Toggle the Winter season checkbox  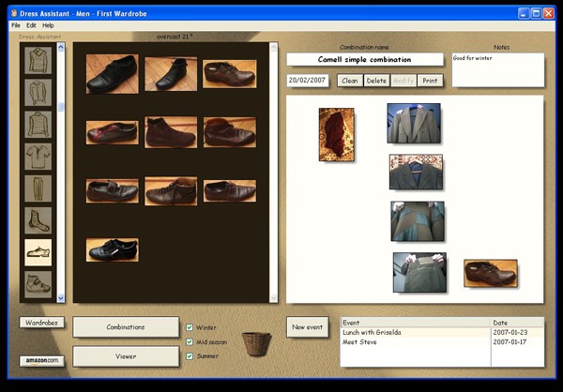(x=190, y=327)
